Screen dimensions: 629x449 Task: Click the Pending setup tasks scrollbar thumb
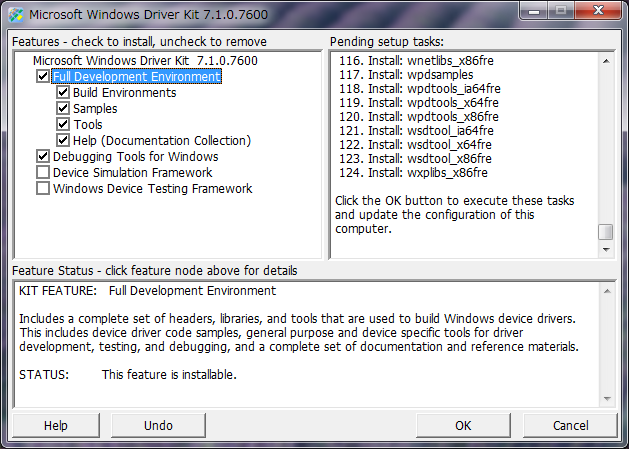pyautogui.click(x=605, y=232)
